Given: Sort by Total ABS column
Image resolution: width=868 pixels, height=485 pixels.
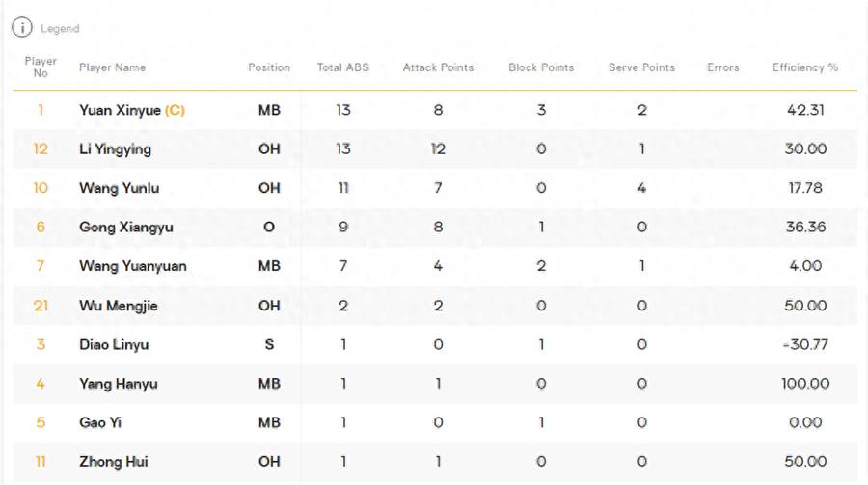Looking at the screenshot, I should point(343,67).
